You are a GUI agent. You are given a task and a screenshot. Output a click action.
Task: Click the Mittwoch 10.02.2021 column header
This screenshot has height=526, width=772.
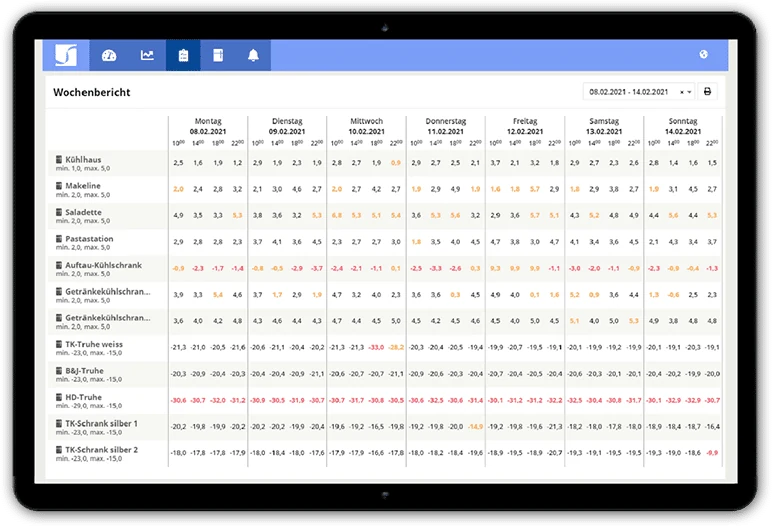pos(366,126)
